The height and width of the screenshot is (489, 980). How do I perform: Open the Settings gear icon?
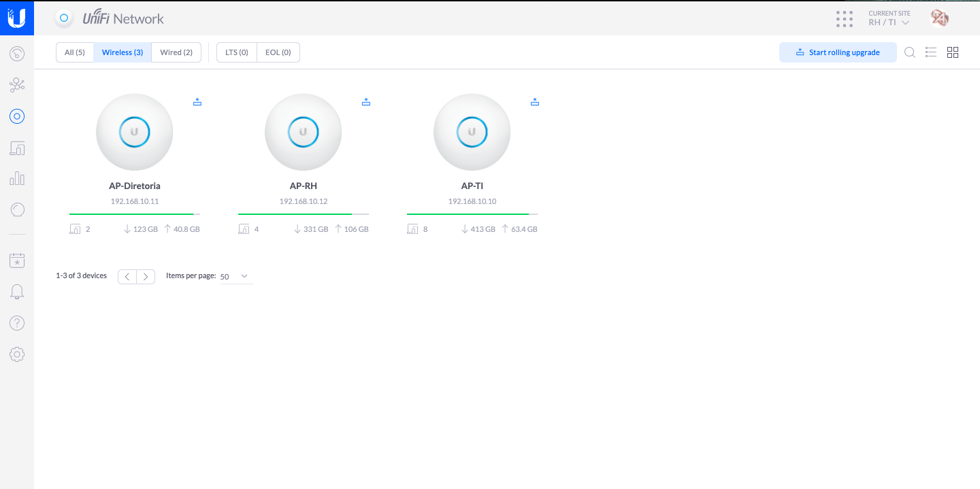click(x=17, y=354)
